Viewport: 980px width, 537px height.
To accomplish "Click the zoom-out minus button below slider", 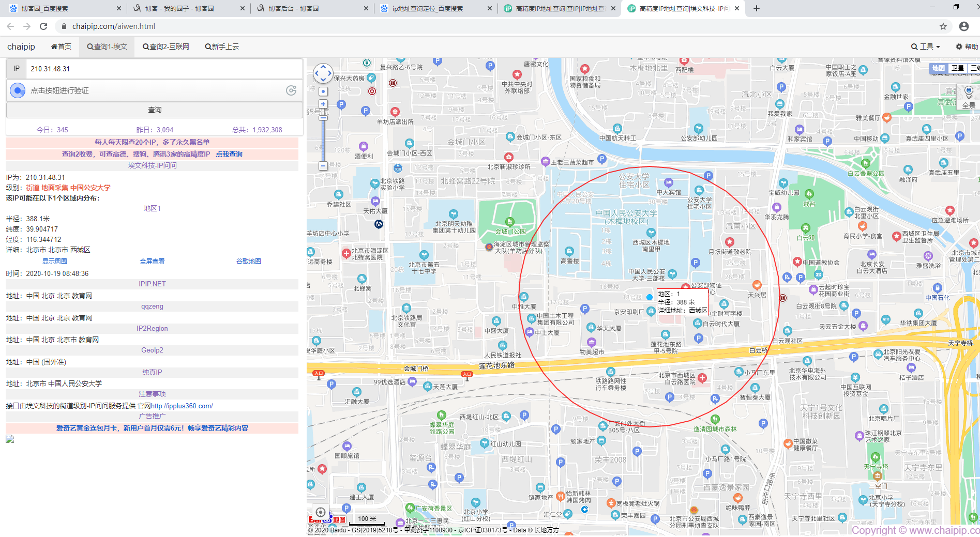I will click(323, 166).
